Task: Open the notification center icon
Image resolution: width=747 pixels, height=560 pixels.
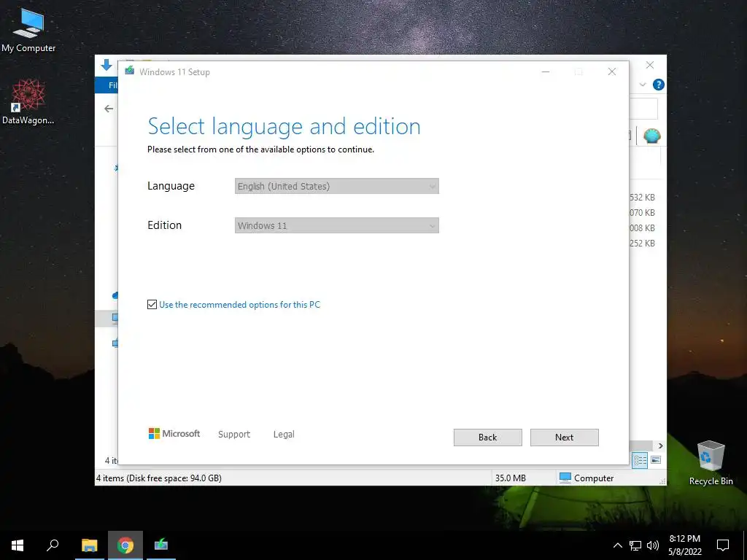Action: click(723, 545)
